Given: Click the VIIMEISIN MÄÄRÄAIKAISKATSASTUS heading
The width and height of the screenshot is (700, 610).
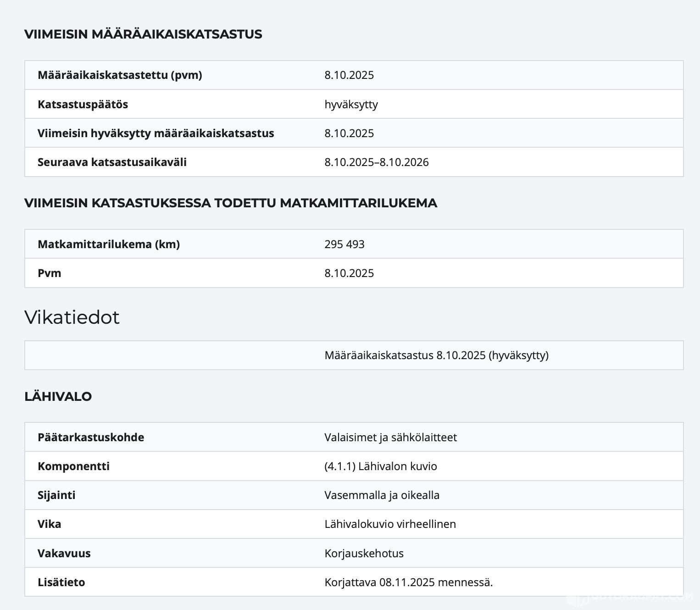Looking at the screenshot, I should [143, 34].
